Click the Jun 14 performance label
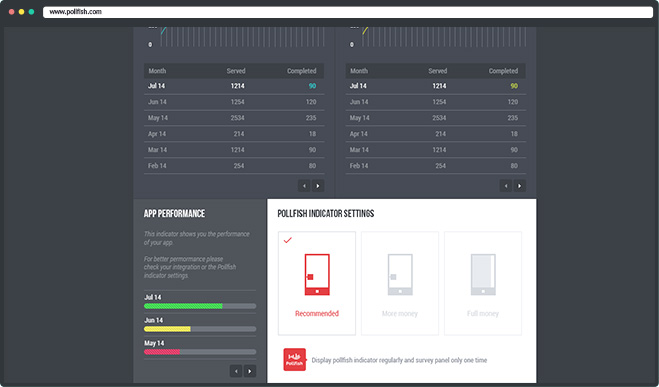659x387 pixels. click(x=153, y=320)
